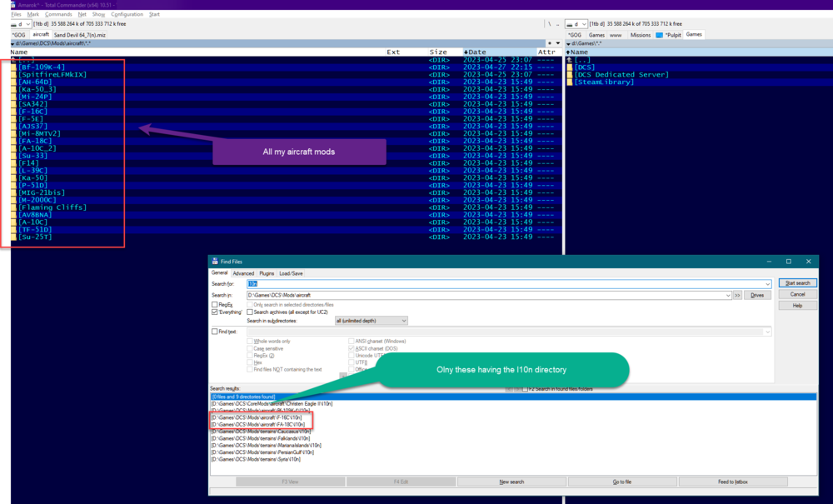Click the Cancel button in Find Files
The image size is (833, 504).
797,294
